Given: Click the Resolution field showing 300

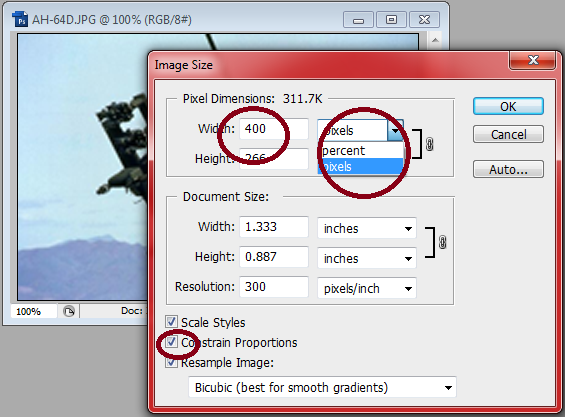Looking at the screenshot, I should point(274,287).
